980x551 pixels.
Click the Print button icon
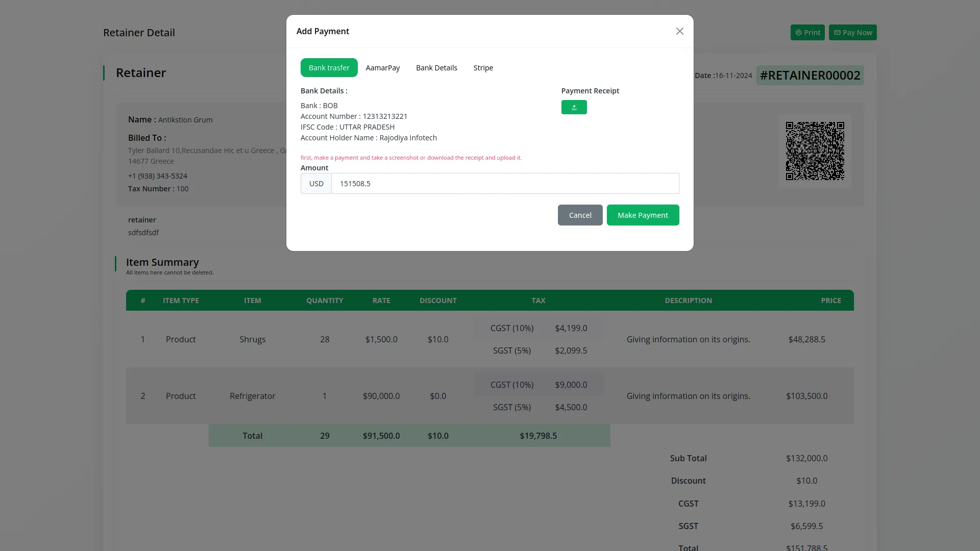(x=799, y=33)
